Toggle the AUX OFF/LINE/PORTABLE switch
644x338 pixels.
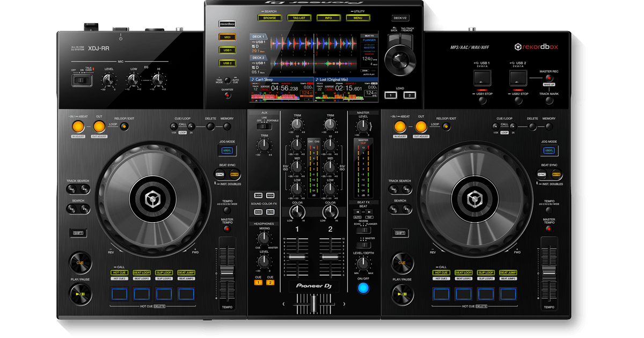265,126
